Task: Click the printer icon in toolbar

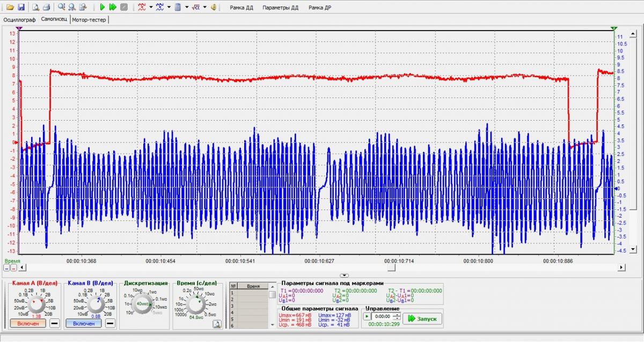Action: (x=46, y=8)
